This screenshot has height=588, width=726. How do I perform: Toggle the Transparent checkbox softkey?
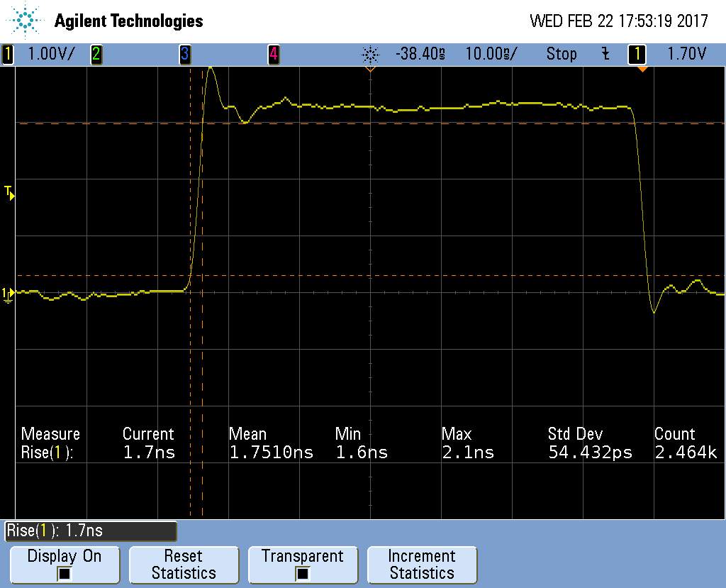pos(302,565)
